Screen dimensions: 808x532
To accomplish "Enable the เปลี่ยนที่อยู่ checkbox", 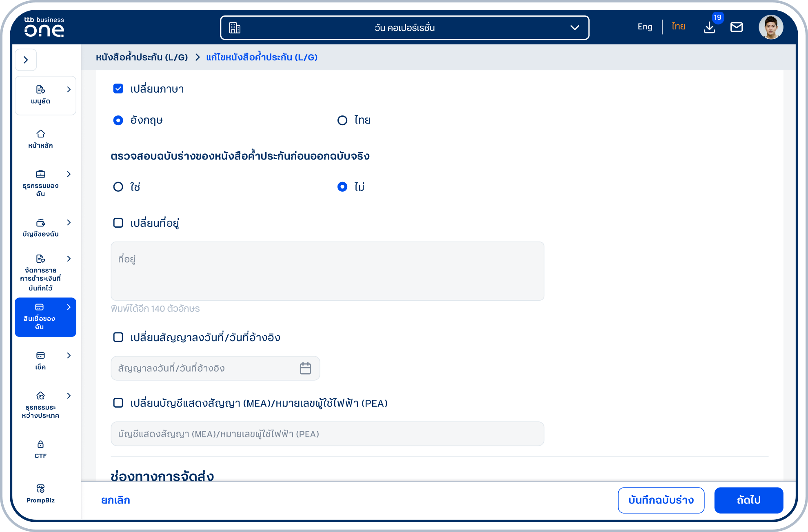I will coord(118,223).
